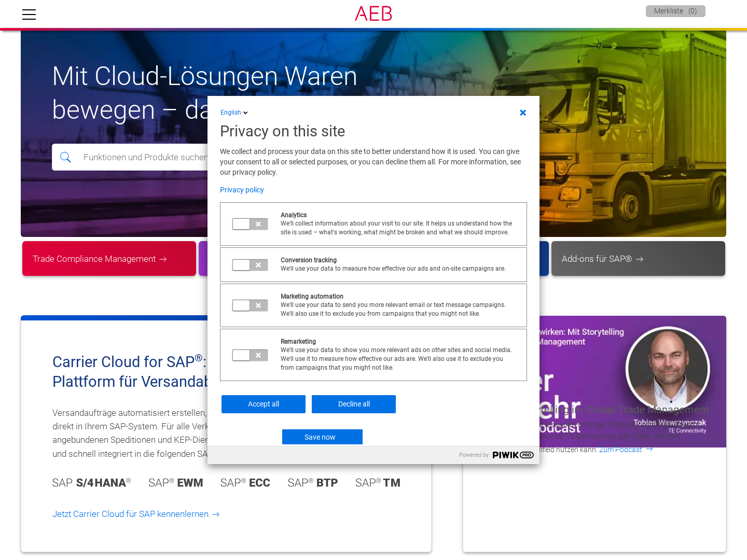Screen dimensions: 747x560
Task: Click the Marketing automation heading text
Action: 312,297
